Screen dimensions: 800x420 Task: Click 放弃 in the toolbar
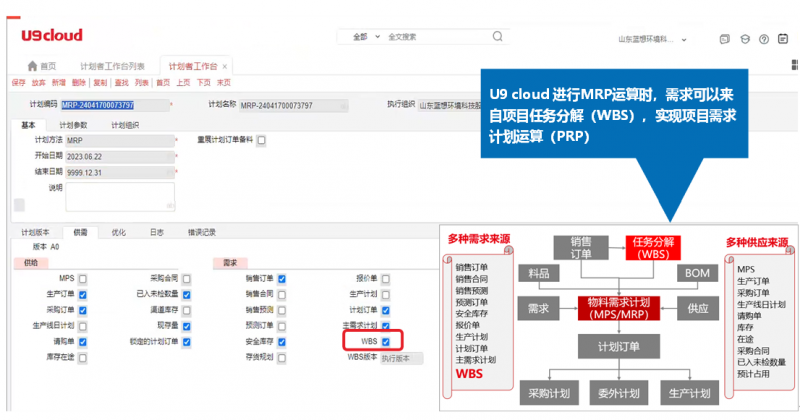tap(38, 82)
